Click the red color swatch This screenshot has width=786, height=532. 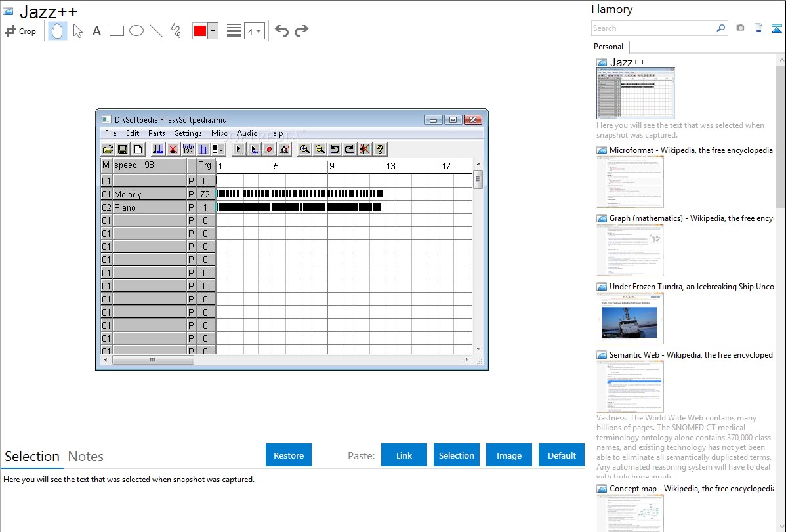[200, 31]
